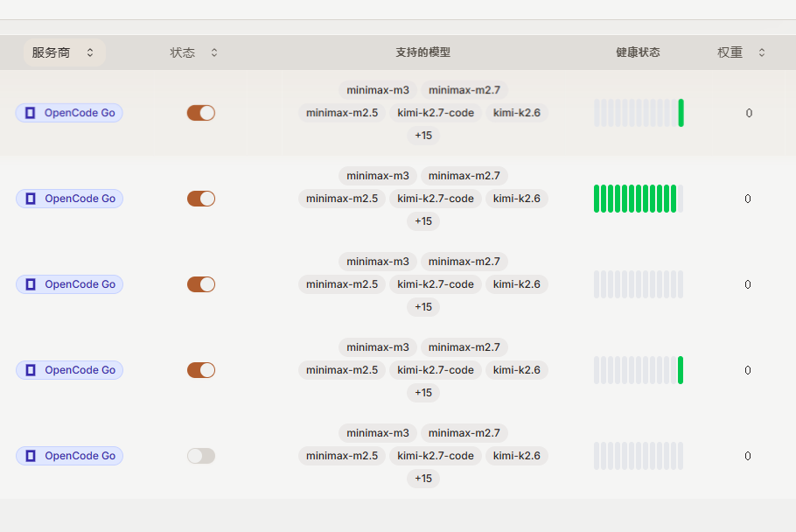Click the minimax-m2.5 tag in fourth row
This screenshot has width=796, height=532.
[342, 370]
